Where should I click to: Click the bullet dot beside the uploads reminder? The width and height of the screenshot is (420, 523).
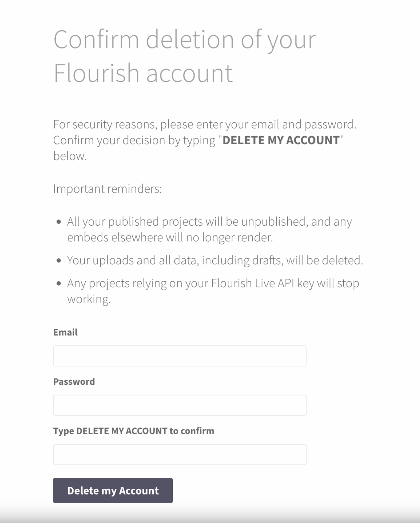coord(59,261)
